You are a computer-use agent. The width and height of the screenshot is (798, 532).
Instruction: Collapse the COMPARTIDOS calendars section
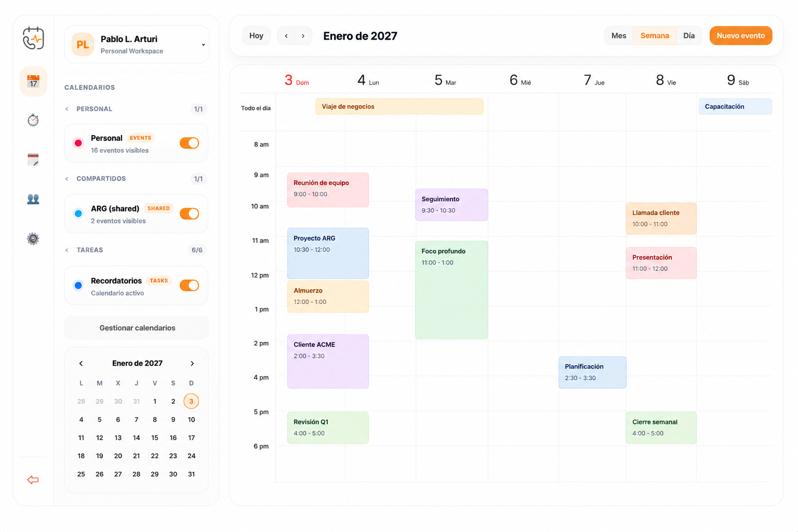click(67, 179)
